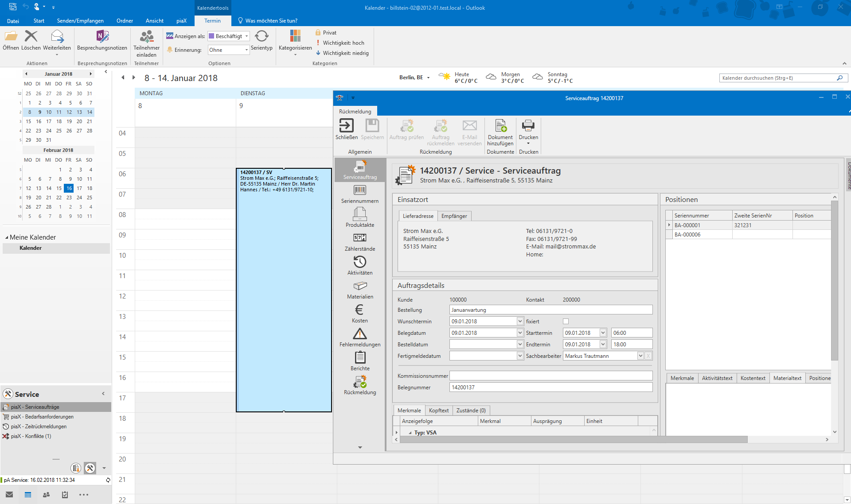Open the Produktakte section
Viewport: 851px width, 504px height.
tap(360, 218)
